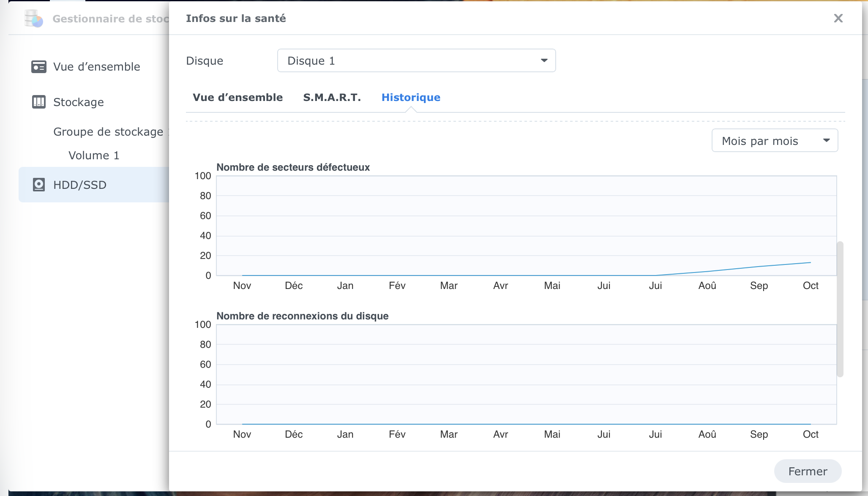Viewport: 868px width, 496px height.
Task: Select the Historique tab
Action: pyautogui.click(x=411, y=97)
